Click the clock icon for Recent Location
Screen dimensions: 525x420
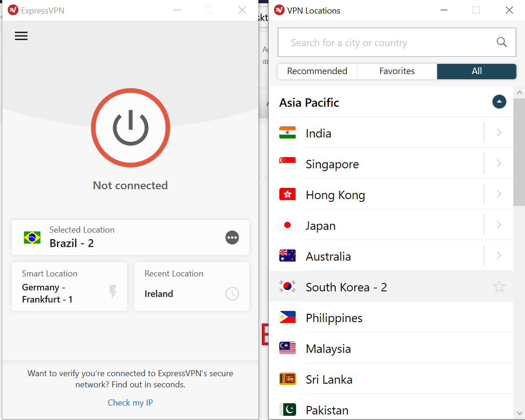pos(232,294)
